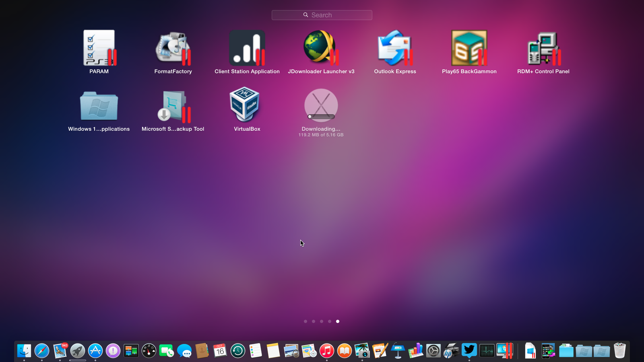Go to fourth Launchpad page dot

[x=330, y=321]
